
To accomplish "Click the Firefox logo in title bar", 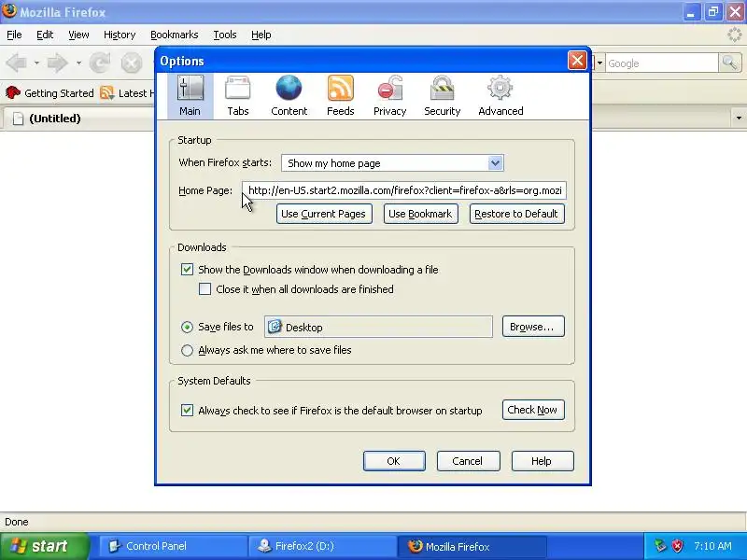I will [x=8, y=10].
